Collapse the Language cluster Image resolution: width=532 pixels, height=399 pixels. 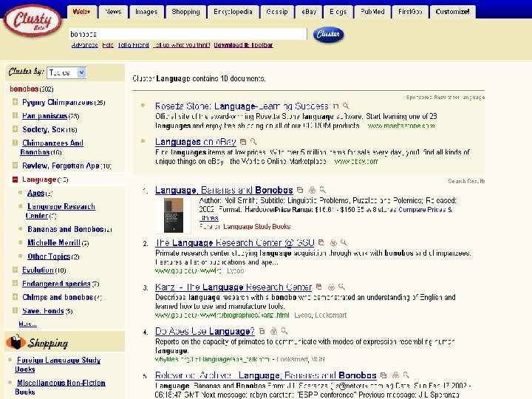coord(15,179)
